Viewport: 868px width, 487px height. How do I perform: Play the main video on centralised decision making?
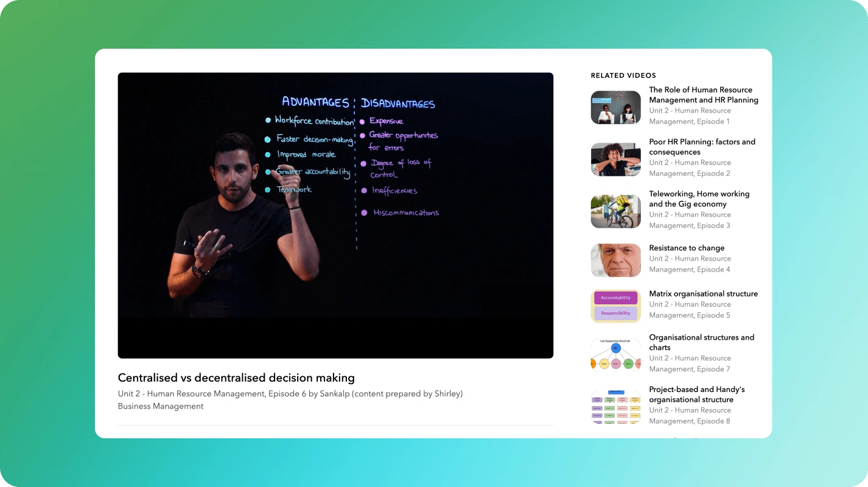(335, 215)
